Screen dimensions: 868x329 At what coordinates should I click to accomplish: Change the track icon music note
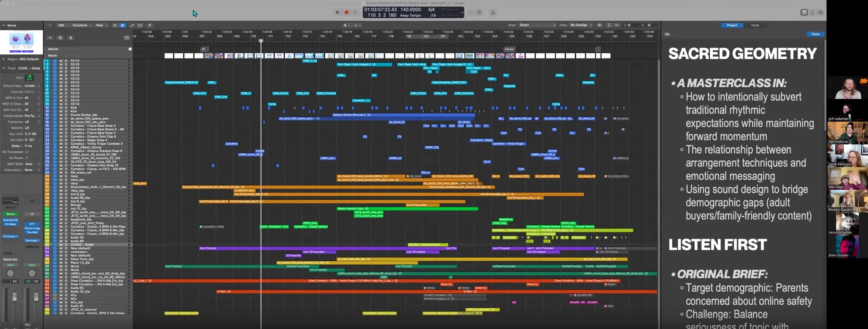tap(29, 78)
